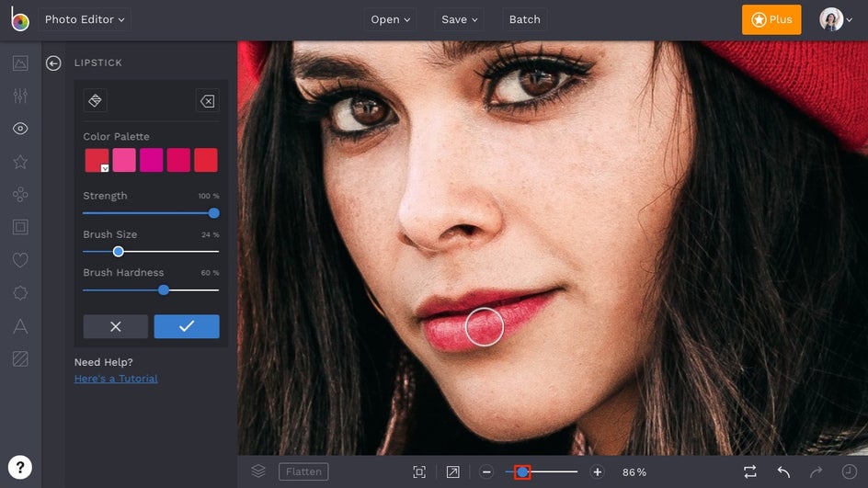Cancel lipstick changes with X button

pos(116,326)
